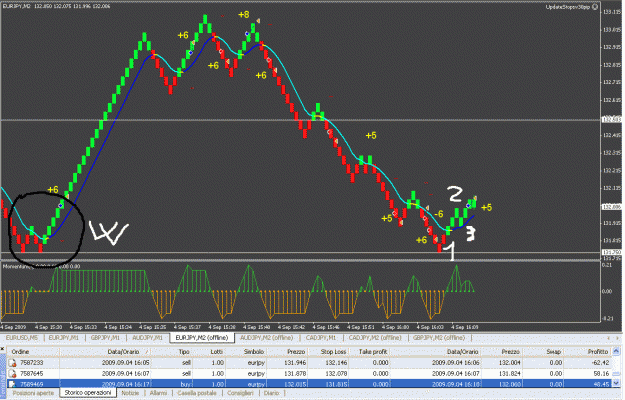Switch to CADJPY,M2 (offline) chart tab

[375, 337]
